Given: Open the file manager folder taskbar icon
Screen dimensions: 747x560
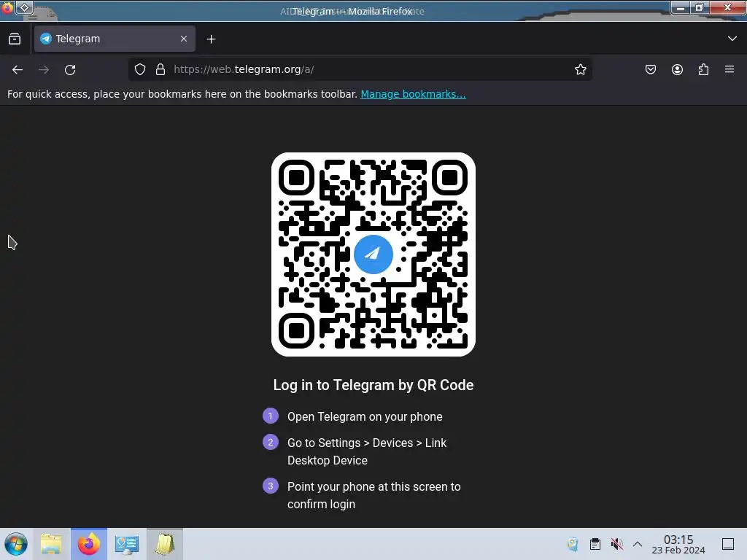Looking at the screenshot, I should pos(51,544).
